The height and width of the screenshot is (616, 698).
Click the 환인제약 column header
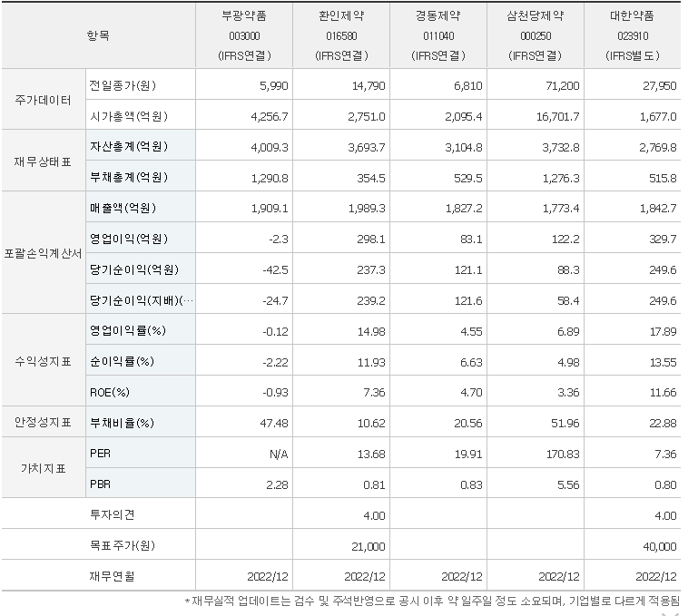click(341, 35)
